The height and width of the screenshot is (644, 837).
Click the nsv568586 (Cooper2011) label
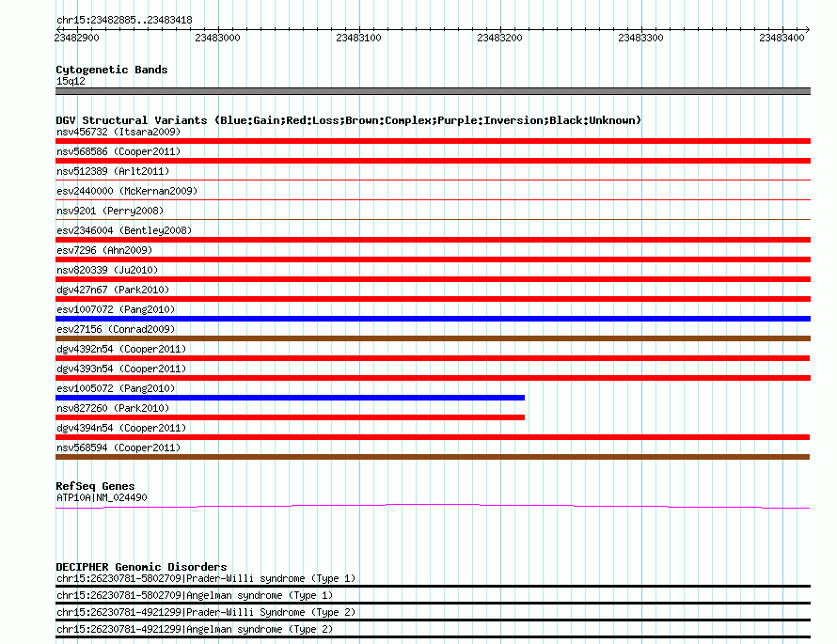(118, 151)
